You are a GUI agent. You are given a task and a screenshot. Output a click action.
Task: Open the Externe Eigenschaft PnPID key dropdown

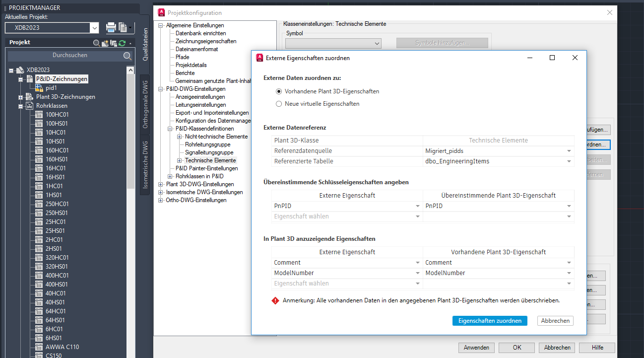click(418, 206)
